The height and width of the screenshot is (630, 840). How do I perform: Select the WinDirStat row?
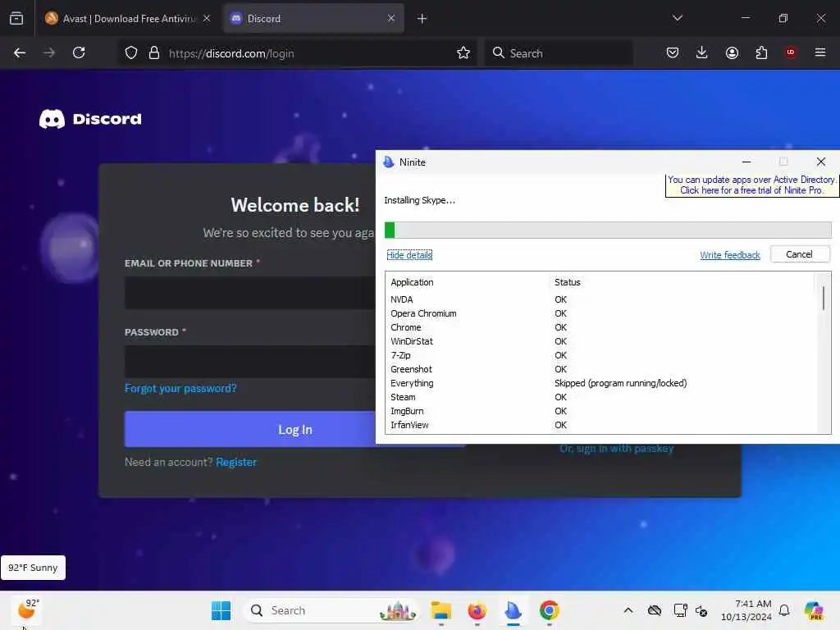pyautogui.click(x=600, y=341)
